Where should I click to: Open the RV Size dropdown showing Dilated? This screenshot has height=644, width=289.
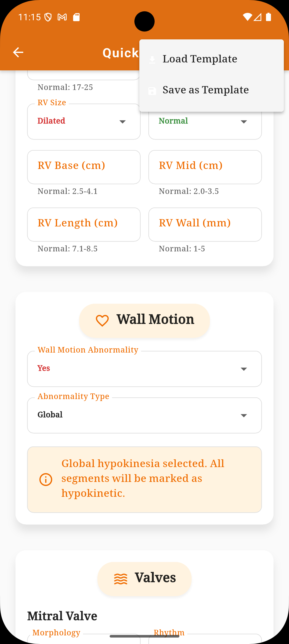(x=84, y=121)
